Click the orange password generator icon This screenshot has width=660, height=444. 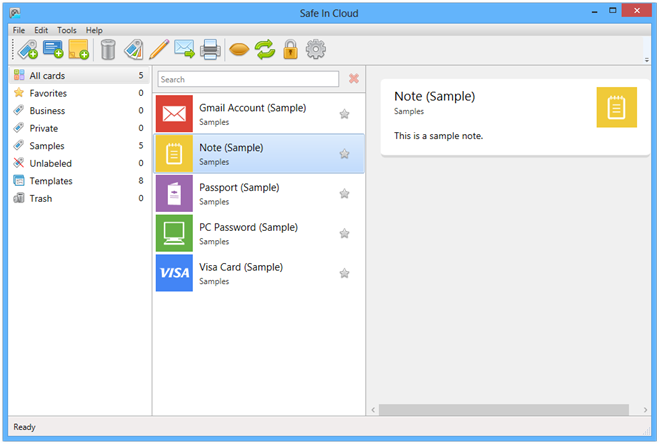[239, 50]
